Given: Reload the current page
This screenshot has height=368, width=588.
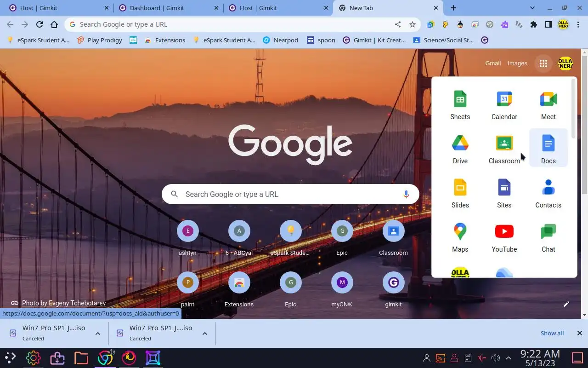Looking at the screenshot, I should pos(40,24).
